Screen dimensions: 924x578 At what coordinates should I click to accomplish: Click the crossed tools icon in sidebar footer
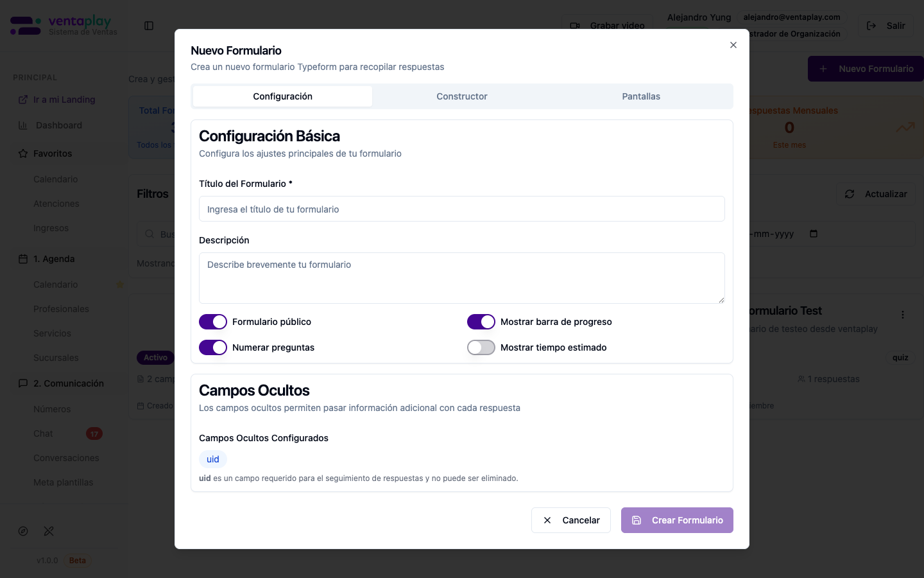click(49, 531)
